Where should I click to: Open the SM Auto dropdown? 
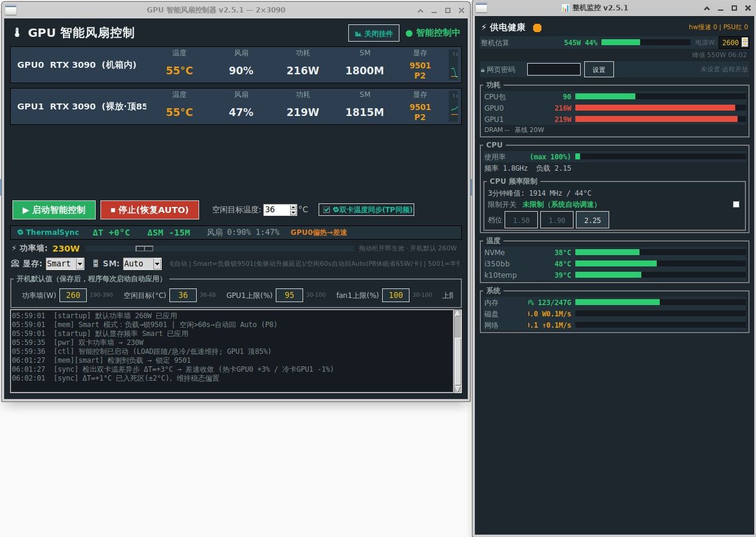point(157,263)
